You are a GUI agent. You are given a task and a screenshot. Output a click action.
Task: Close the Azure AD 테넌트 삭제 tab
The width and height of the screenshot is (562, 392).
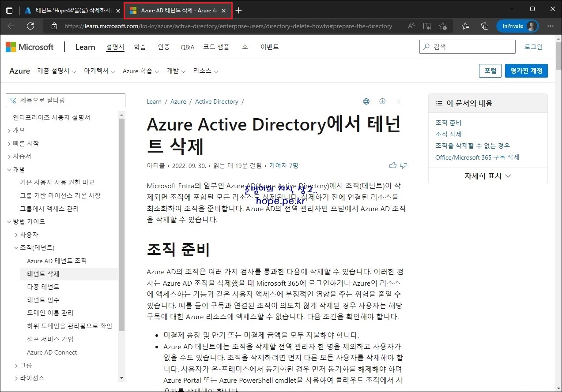(224, 11)
